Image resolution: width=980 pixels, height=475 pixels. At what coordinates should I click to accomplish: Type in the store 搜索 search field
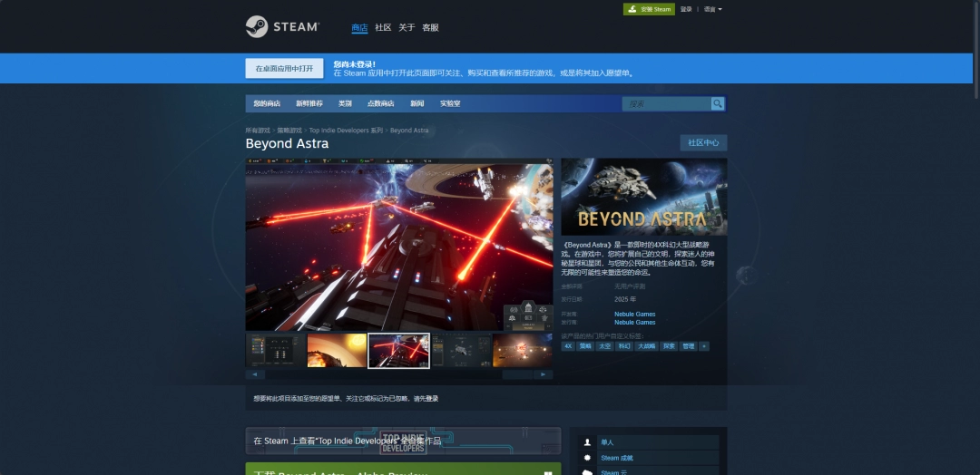667,103
